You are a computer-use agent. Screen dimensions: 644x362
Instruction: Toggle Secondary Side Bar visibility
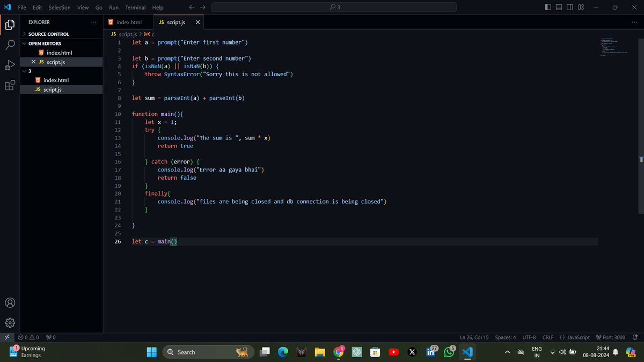tap(569, 8)
